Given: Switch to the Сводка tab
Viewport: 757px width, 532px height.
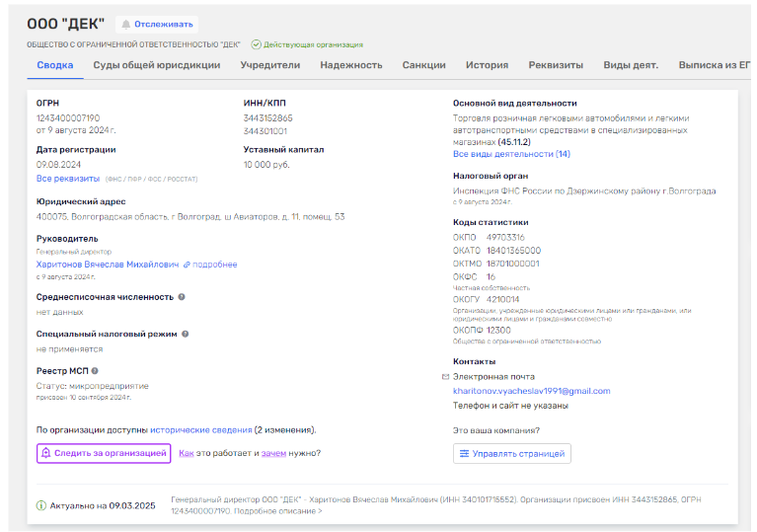Looking at the screenshot, I should [55, 65].
